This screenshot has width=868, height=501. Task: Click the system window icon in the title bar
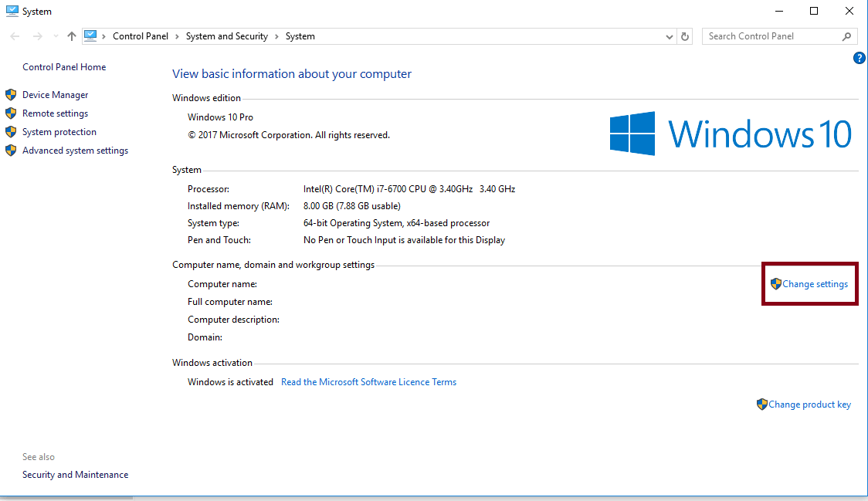click(x=11, y=10)
